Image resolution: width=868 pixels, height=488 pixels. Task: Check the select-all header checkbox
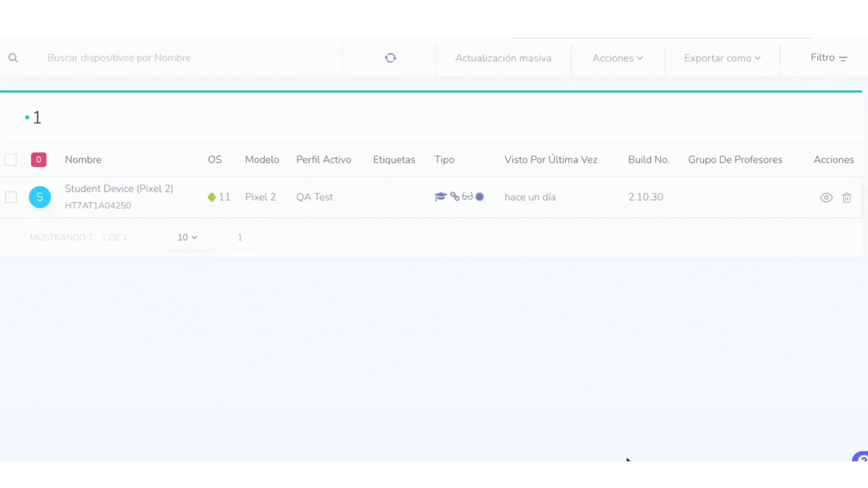point(11,160)
